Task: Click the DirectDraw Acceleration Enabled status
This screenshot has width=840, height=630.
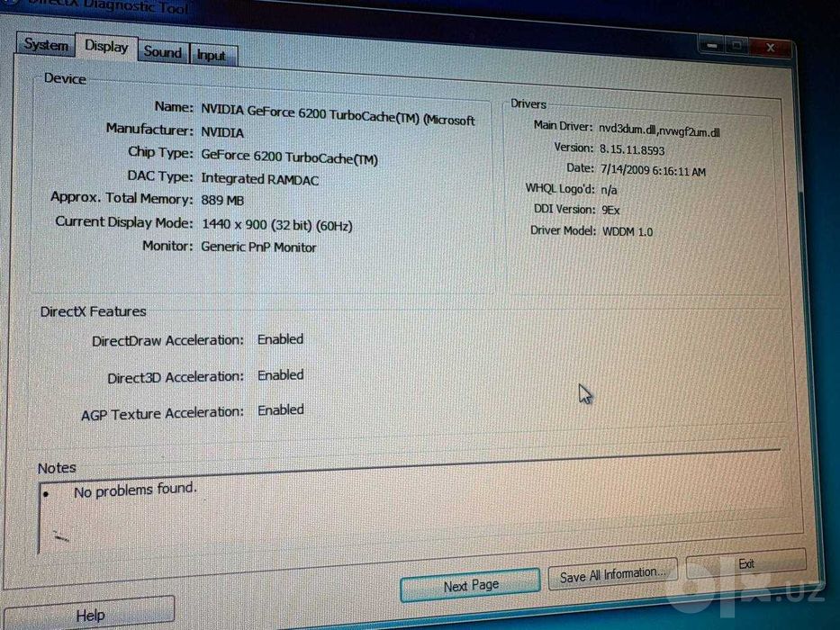Action: (280, 339)
